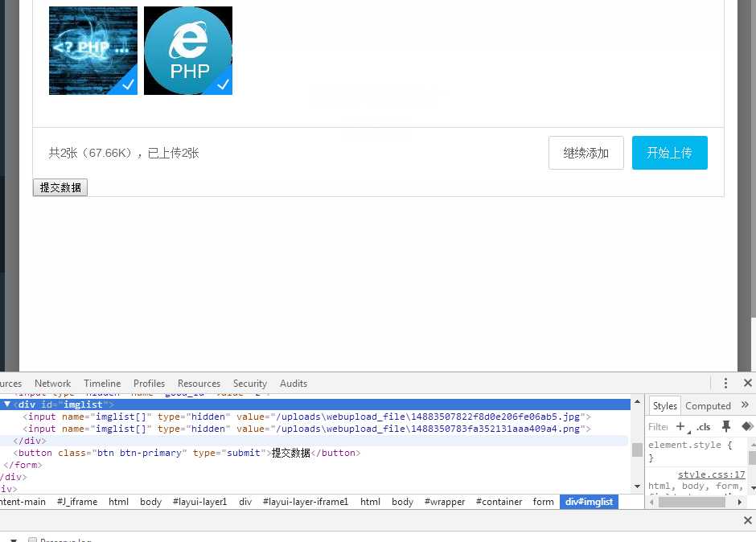Open the Network tab in DevTools

tap(52, 384)
